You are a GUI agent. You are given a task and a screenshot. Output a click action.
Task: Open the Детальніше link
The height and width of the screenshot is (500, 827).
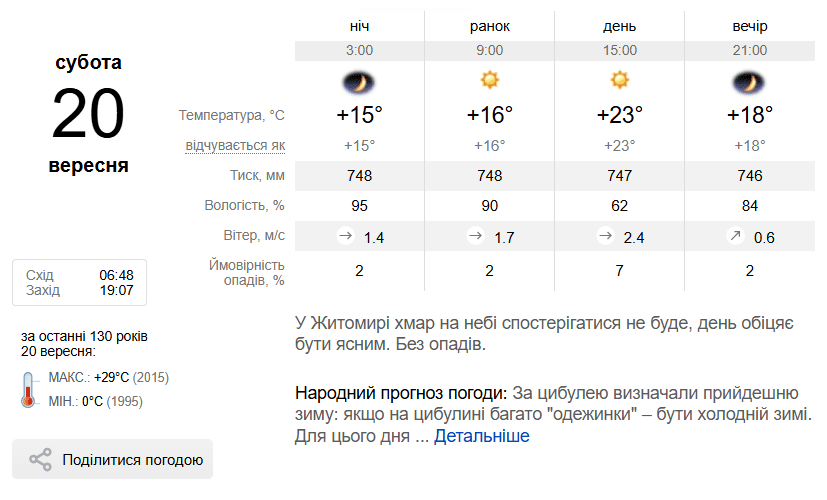click(x=481, y=436)
